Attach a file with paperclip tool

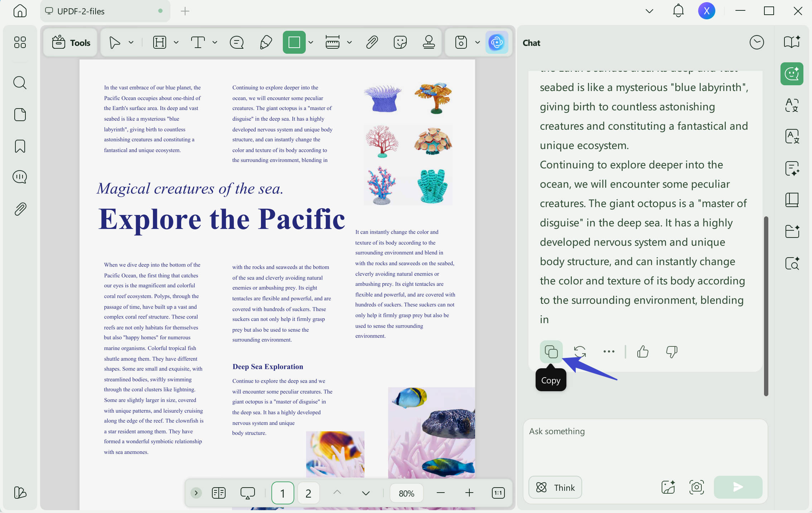click(372, 42)
